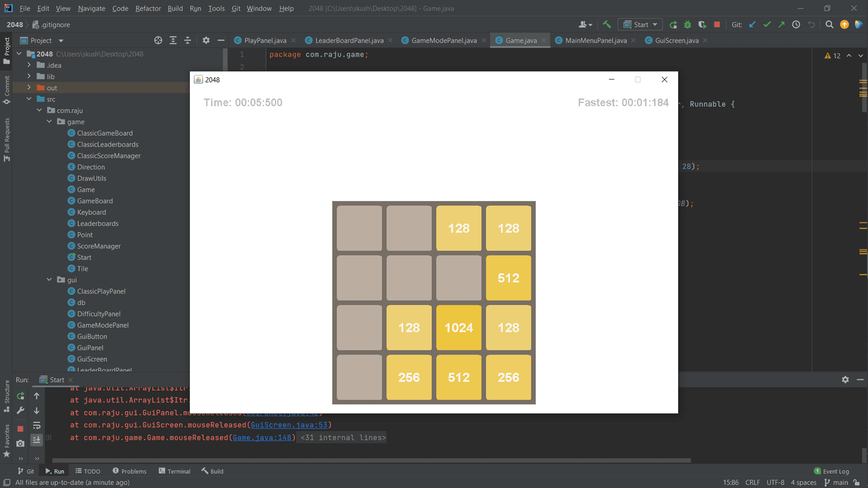Switch to PlayPanel.java tab
Image resolution: width=868 pixels, height=488 pixels.
click(x=265, y=40)
